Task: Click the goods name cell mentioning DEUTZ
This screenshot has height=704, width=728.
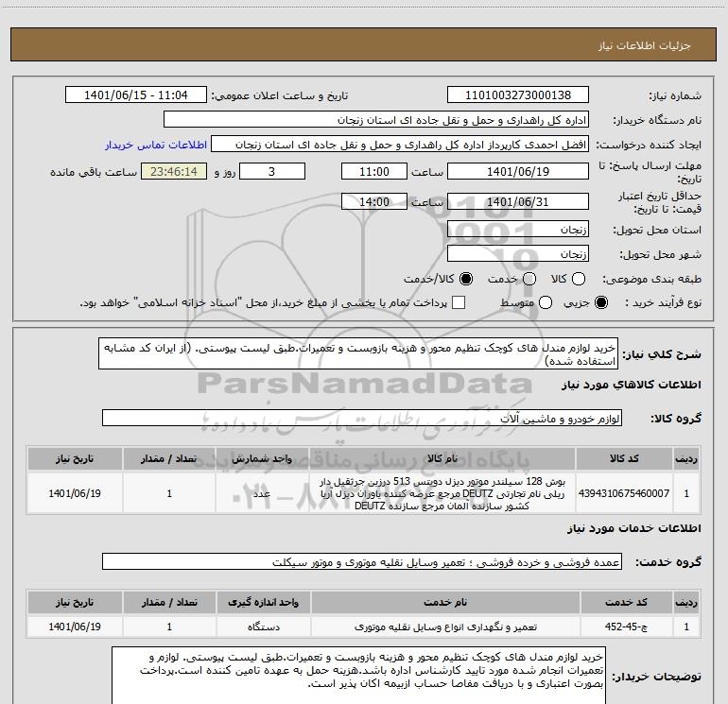Action: (x=442, y=493)
